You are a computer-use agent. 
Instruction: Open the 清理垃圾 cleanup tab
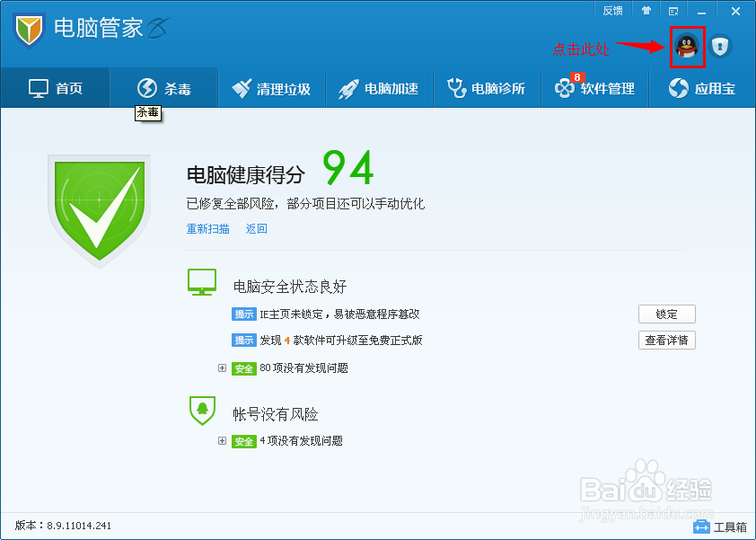(x=271, y=88)
